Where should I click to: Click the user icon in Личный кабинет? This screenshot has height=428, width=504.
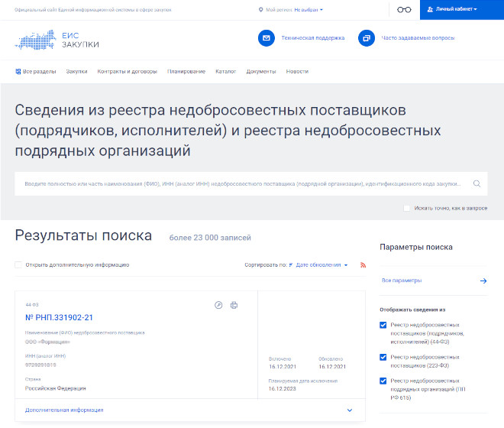click(x=431, y=9)
